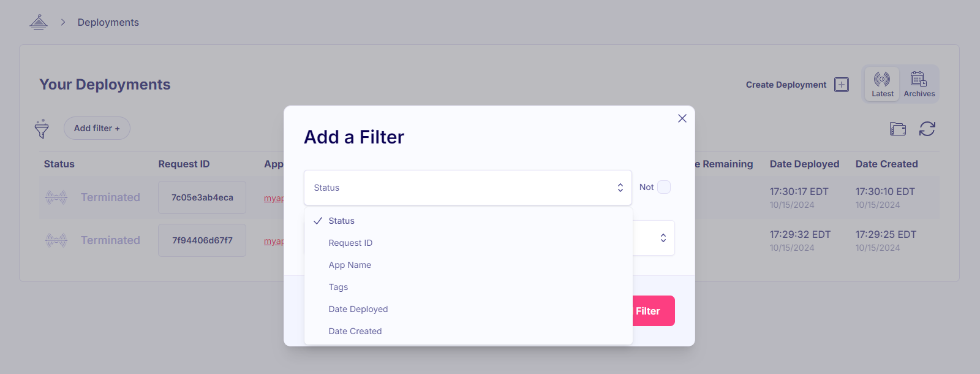Select Status option in the list
Viewport: 980px width, 374px height.
(341, 221)
